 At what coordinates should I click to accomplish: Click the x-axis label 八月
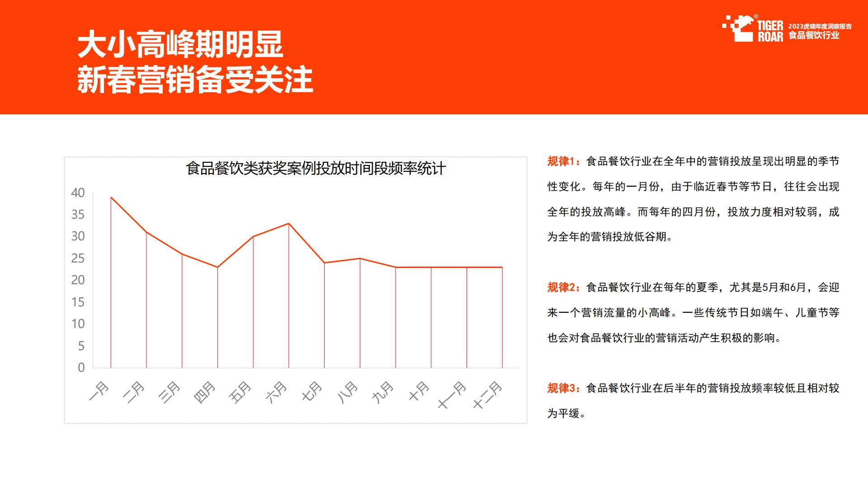click(x=348, y=391)
